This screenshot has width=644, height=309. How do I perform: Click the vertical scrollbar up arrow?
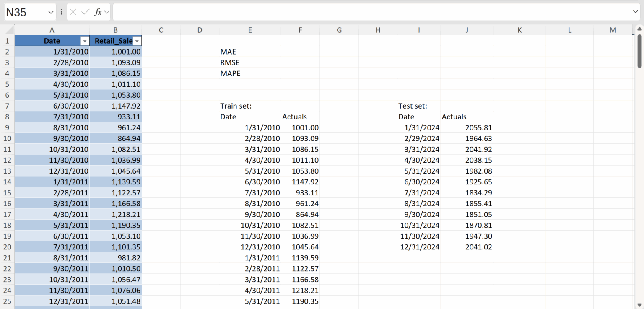point(639,29)
